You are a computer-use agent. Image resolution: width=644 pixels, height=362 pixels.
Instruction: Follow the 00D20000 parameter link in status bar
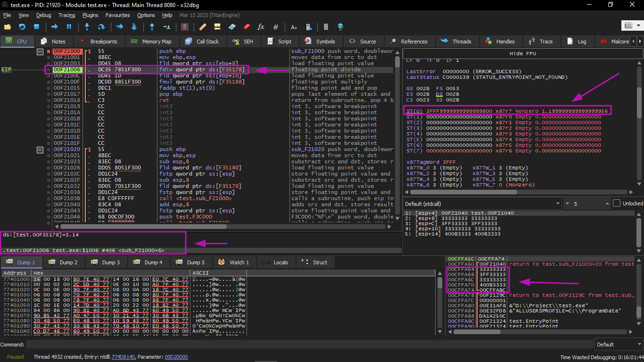(x=176, y=357)
